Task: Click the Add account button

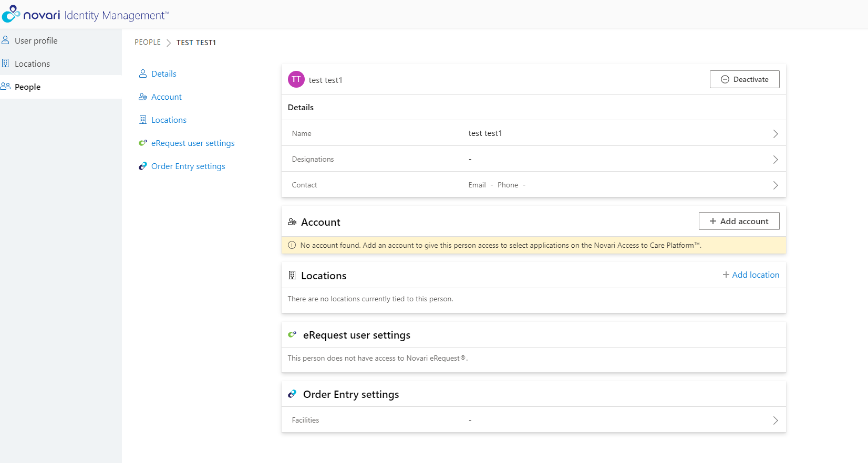Action: [739, 221]
